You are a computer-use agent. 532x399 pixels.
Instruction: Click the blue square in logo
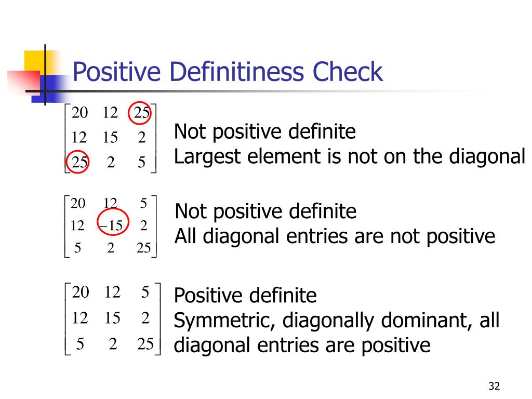click(48, 89)
